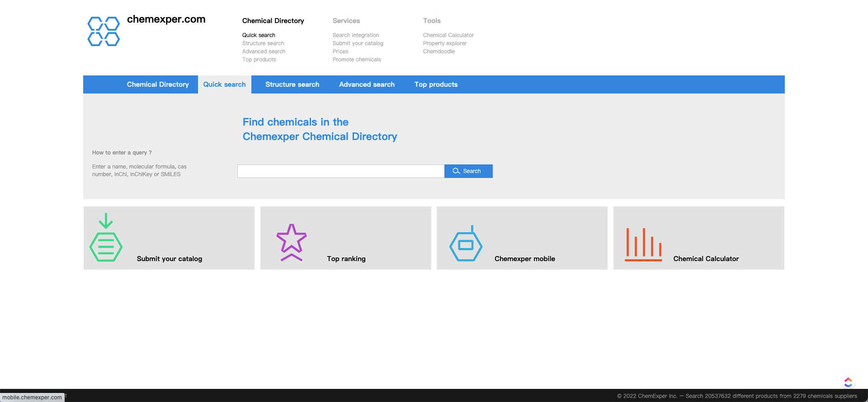Open Submit your catalog link under Services
This screenshot has height=402, width=868.
click(358, 43)
